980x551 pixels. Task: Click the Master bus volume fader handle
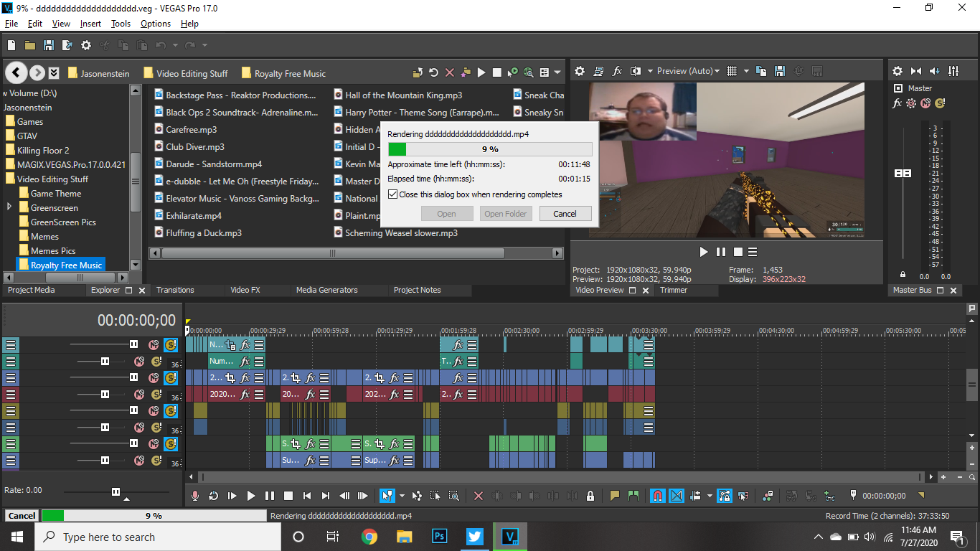[x=903, y=174]
